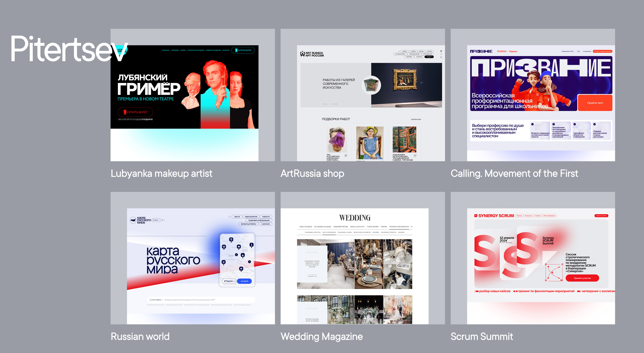Image resolution: width=644 pixels, height=353 pixels.
Task: Select ЖУРНАЛ pill in ArtRussia menu
Action: [430, 51]
